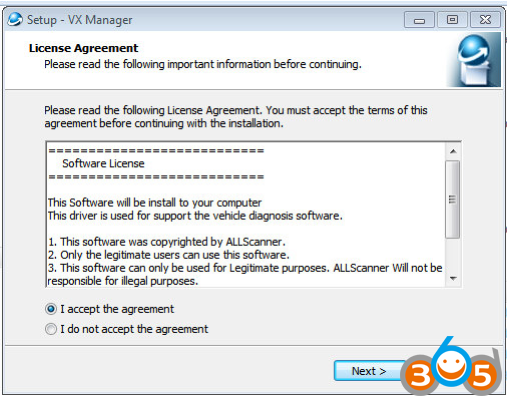Click the Next > button
Image resolution: width=507 pixels, height=396 pixels.
(369, 371)
